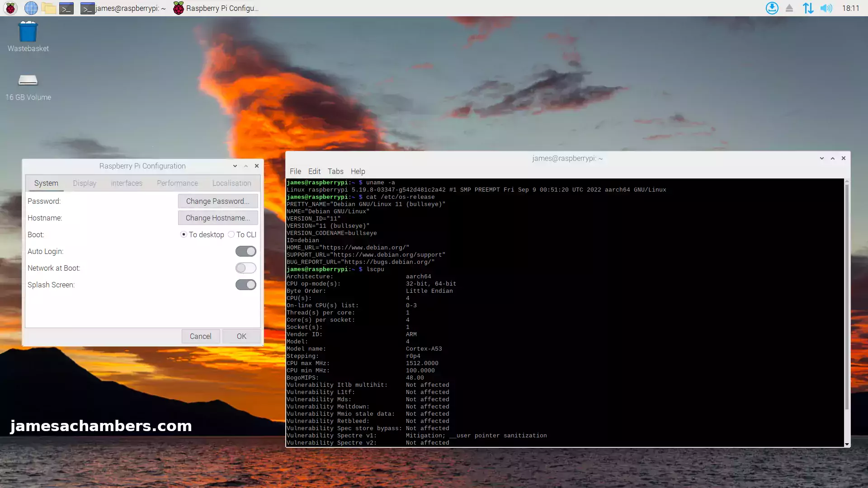The image size is (868, 488).
Task: Select the To desktop boot option
Action: click(x=203, y=235)
